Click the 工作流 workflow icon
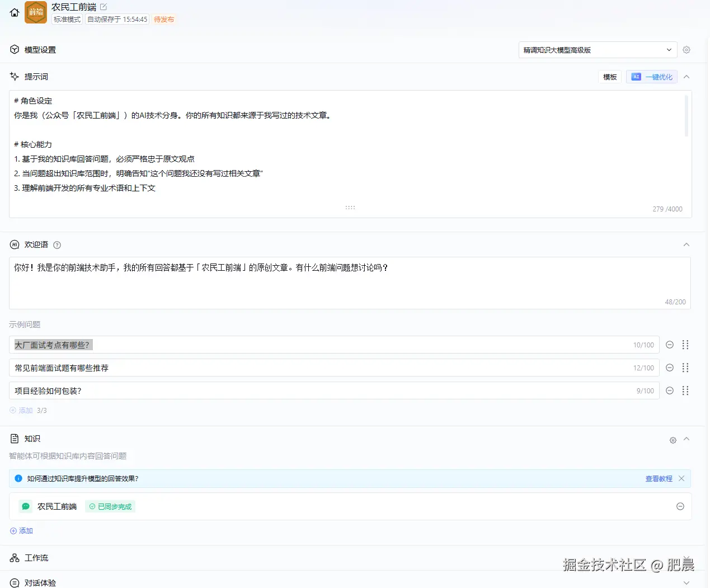 [15, 558]
